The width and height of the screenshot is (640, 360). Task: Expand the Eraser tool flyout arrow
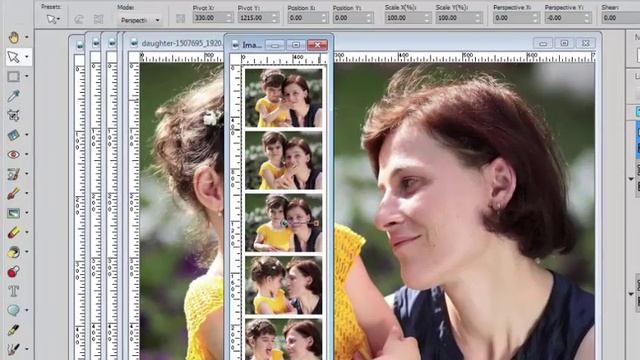[27, 232]
